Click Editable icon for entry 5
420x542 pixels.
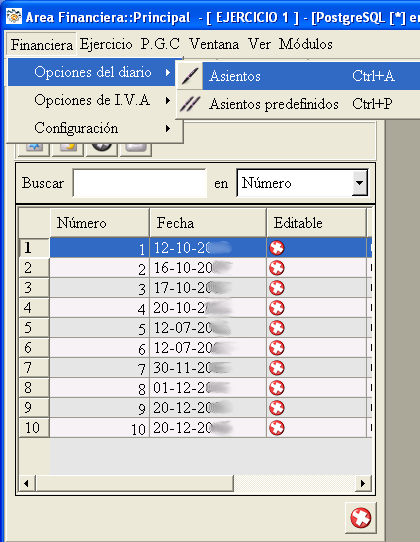click(x=277, y=328)
